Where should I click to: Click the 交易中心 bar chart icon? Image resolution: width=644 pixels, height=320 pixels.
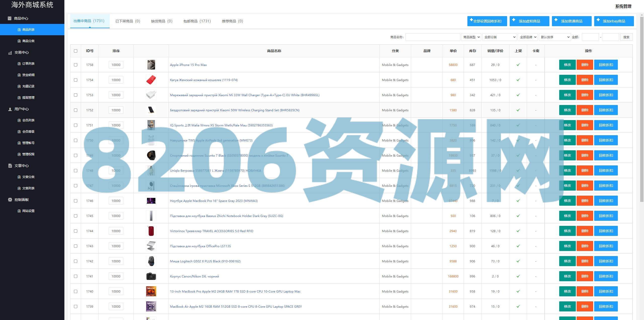10,53
